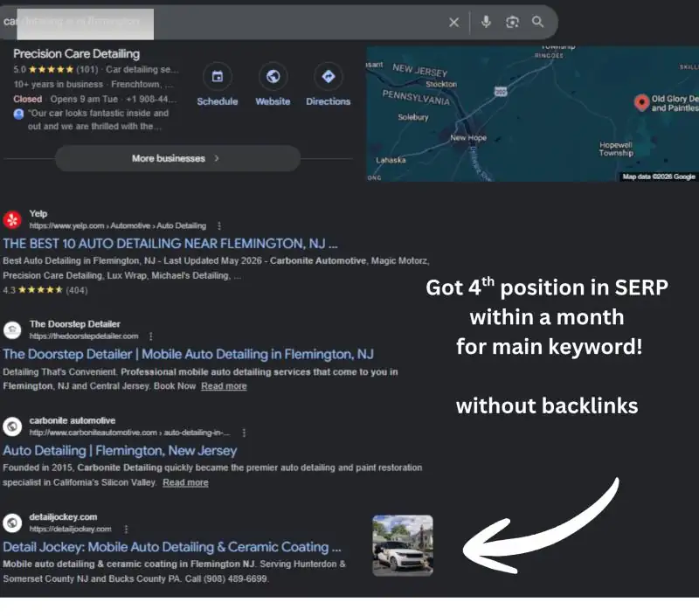
Task: Open Auto Detailing Flemington, New Jersey result
Action: tap(120, 451)
